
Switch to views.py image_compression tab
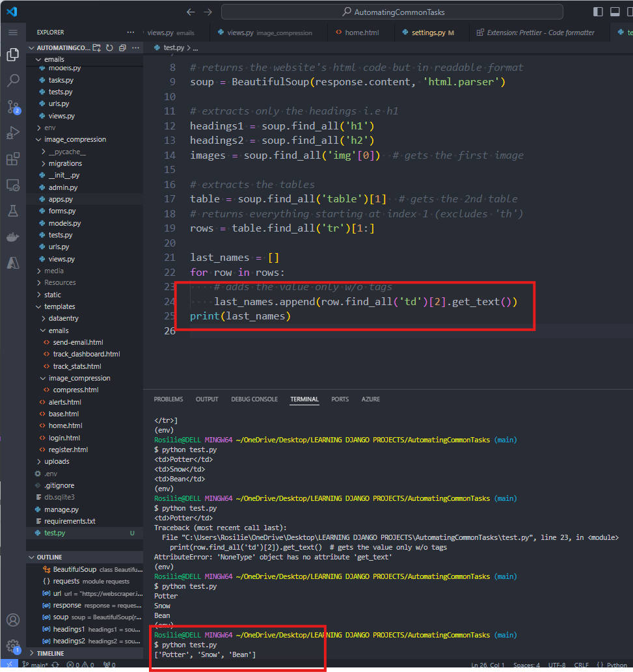(269, 33)
